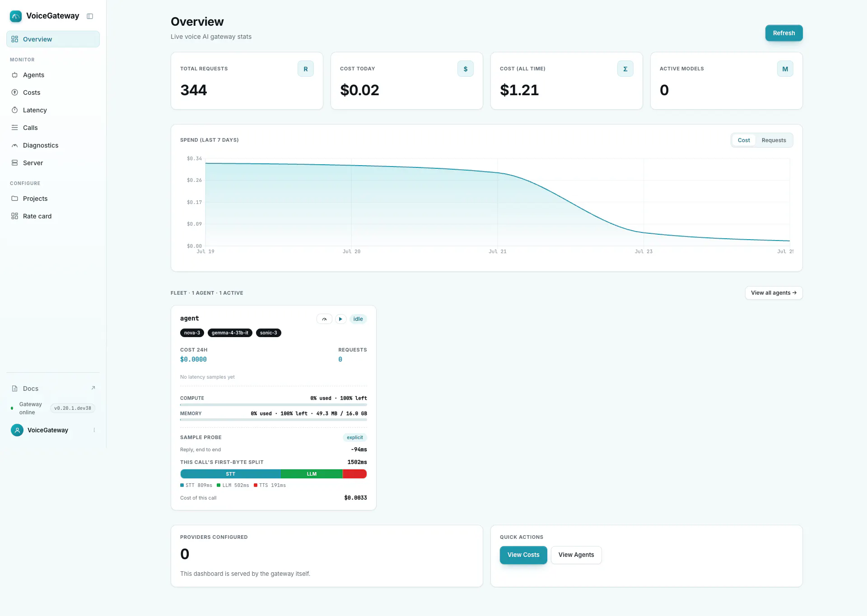Click the Memory usage progress bar
Viewport: 867px width, 616px height.
click(274, 420)
